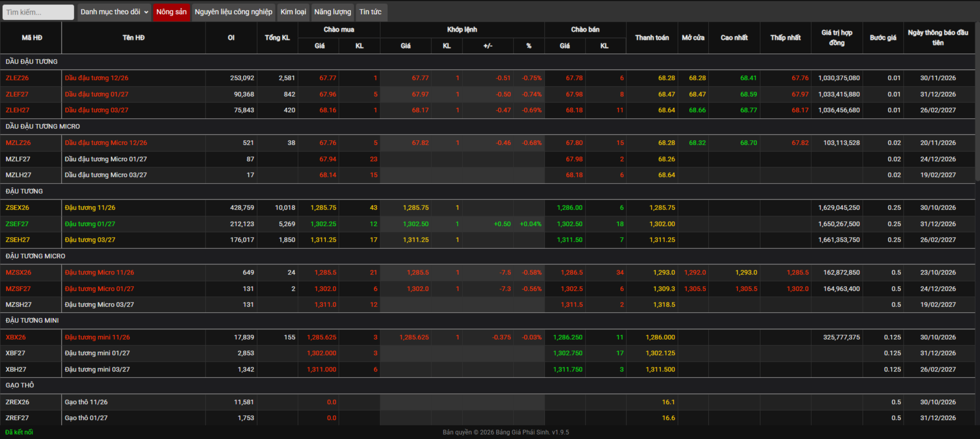Click the Đã kết nối status indicator
980x439 pixels.
pos(19,432)
